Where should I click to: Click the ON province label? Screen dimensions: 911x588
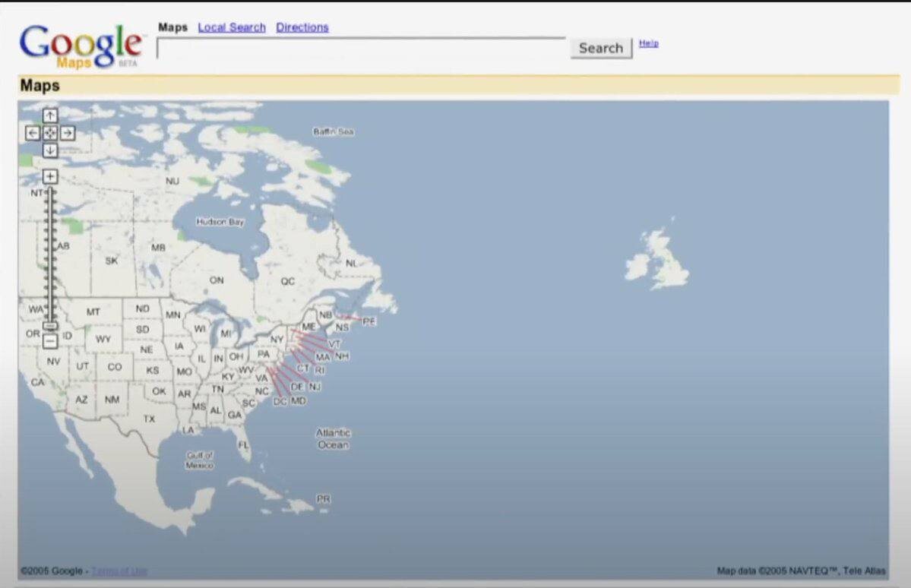tap(217, 280)
